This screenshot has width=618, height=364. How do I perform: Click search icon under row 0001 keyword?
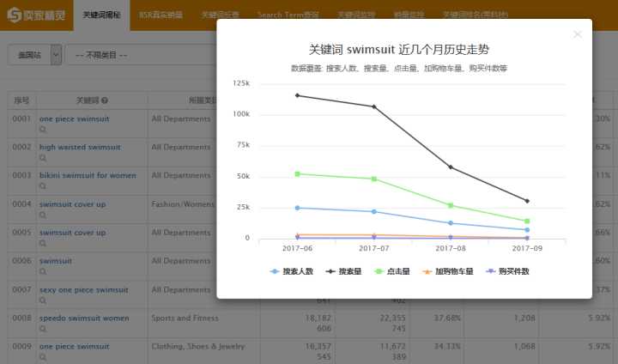43,130
